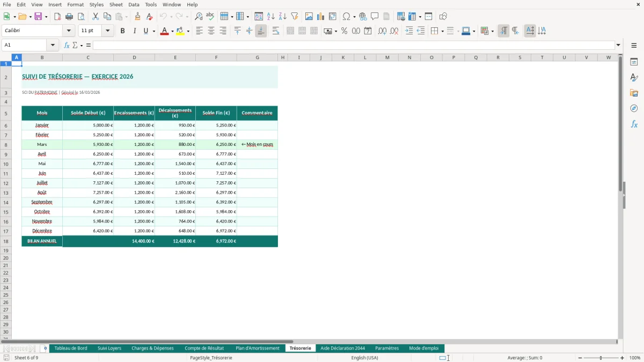Click the Font Color red A button
Viewport: 644px width, 362px height.
point(164,31)
